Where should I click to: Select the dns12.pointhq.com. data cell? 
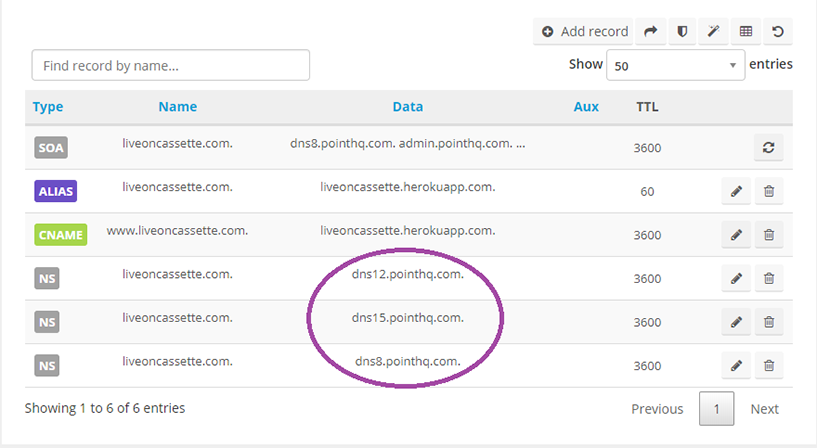pos(407,274)
